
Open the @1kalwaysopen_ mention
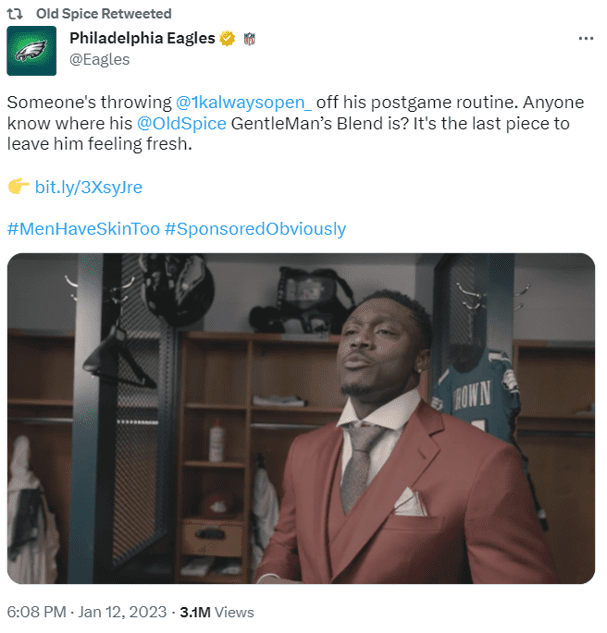[243, 102]
